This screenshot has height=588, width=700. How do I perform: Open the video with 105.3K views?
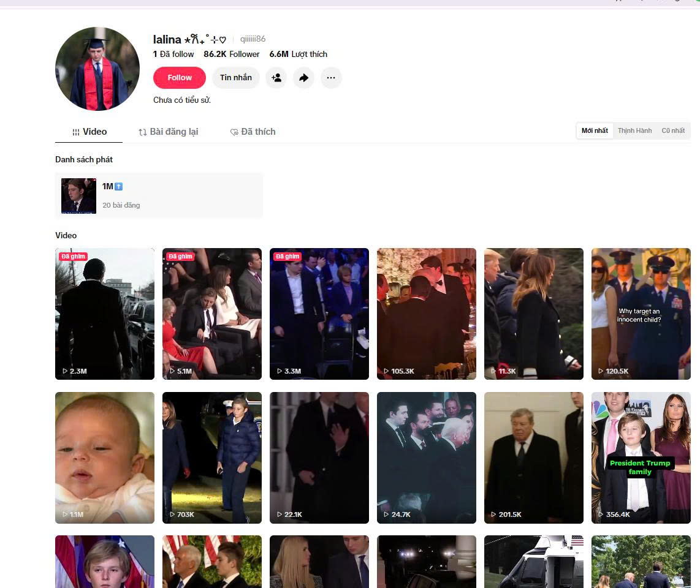click(427, 314)
